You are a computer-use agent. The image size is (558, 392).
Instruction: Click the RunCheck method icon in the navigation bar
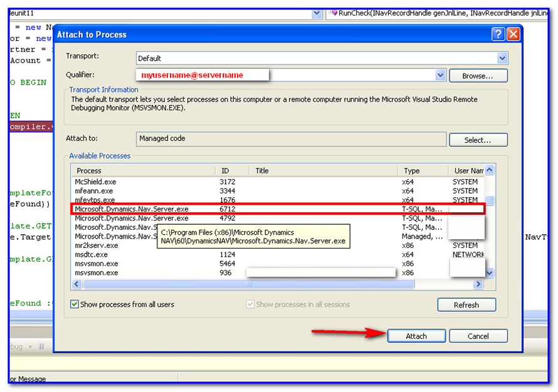[x=335, y=13]
